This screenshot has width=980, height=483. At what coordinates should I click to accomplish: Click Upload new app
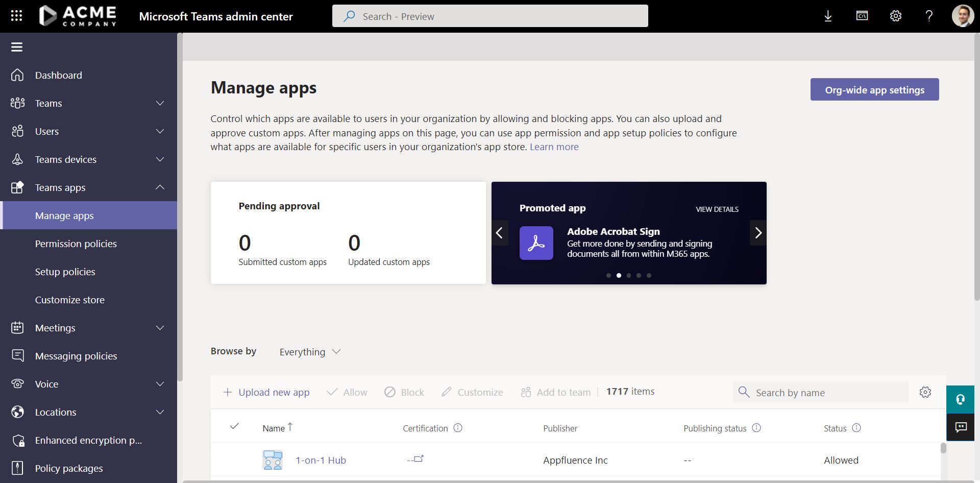pos(266,392)
